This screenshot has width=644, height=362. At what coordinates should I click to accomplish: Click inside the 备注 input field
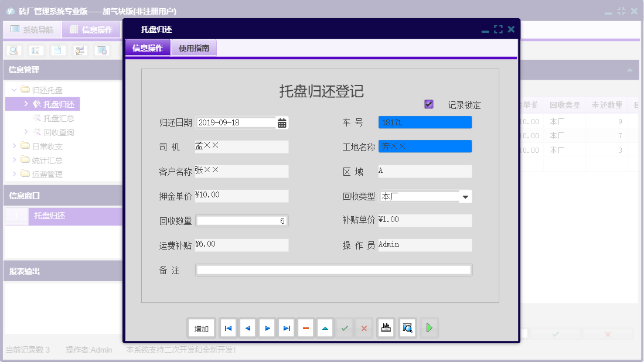(x=334, y=269)
